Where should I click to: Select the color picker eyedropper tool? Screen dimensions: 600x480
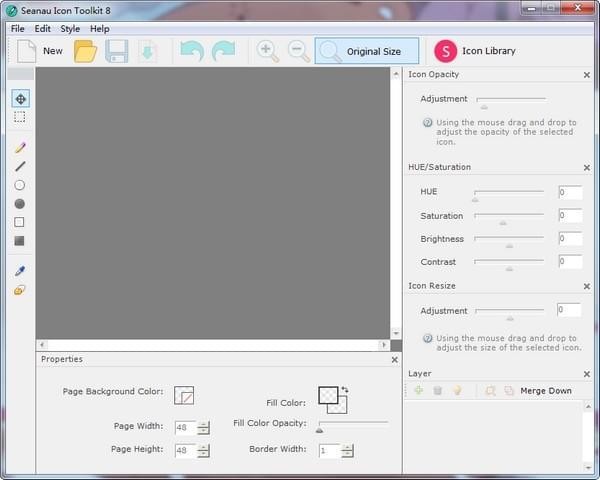point(20,271)
